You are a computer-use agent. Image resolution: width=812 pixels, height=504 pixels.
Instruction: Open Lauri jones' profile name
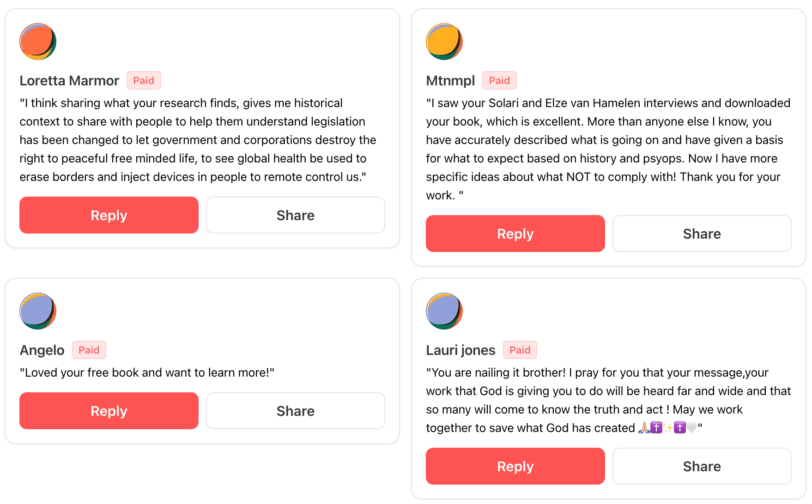click(x=461, y=350)
